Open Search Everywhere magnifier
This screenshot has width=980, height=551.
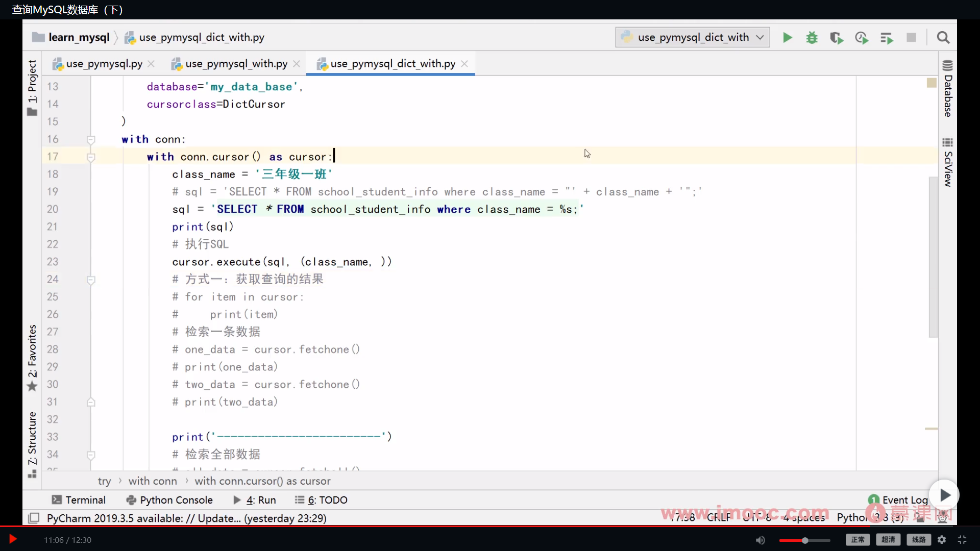tap(943, 37)
